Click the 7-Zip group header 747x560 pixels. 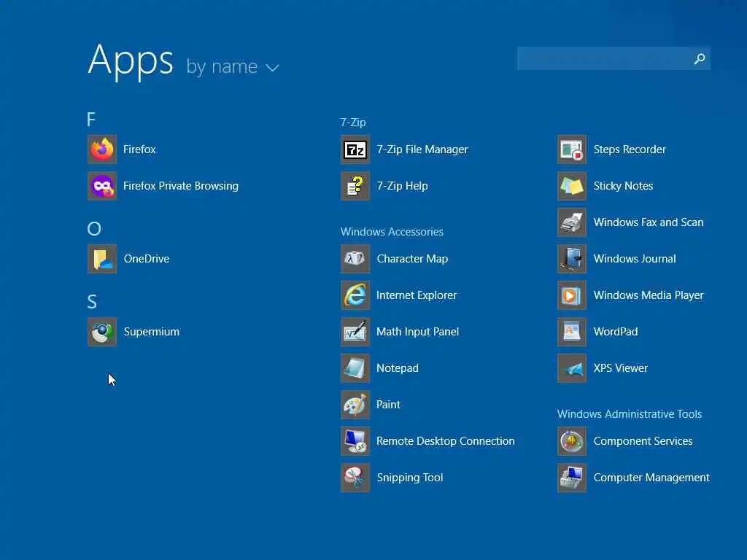[x=353, y=122]
